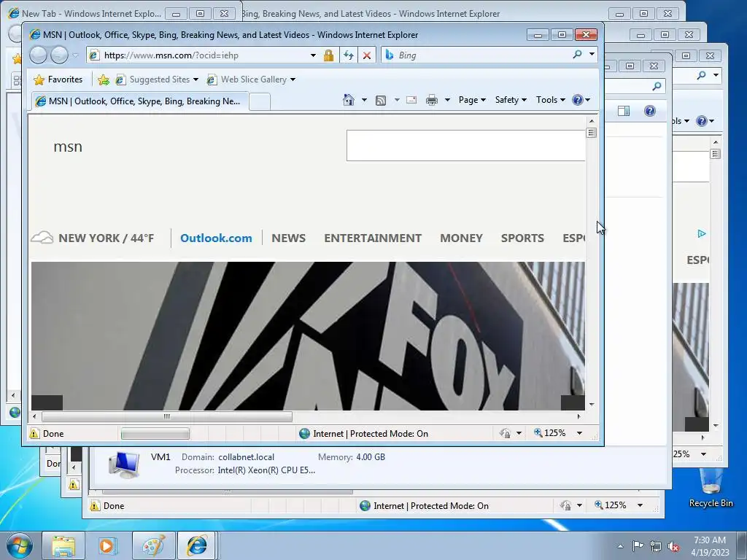Screen dimensions: 747x560
Task: Expand Suggested Sites dropdown
Action: [196, 79]
